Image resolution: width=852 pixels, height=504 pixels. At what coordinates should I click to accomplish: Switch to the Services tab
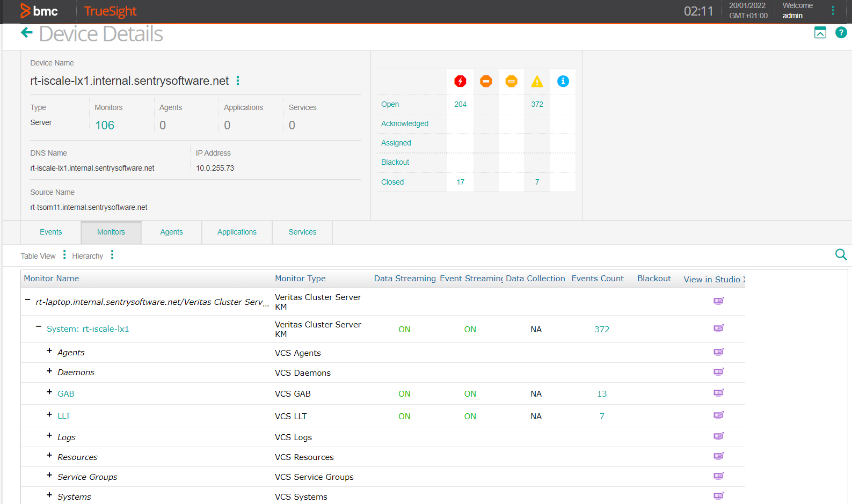pyautogui.click(x=302, y=232)
